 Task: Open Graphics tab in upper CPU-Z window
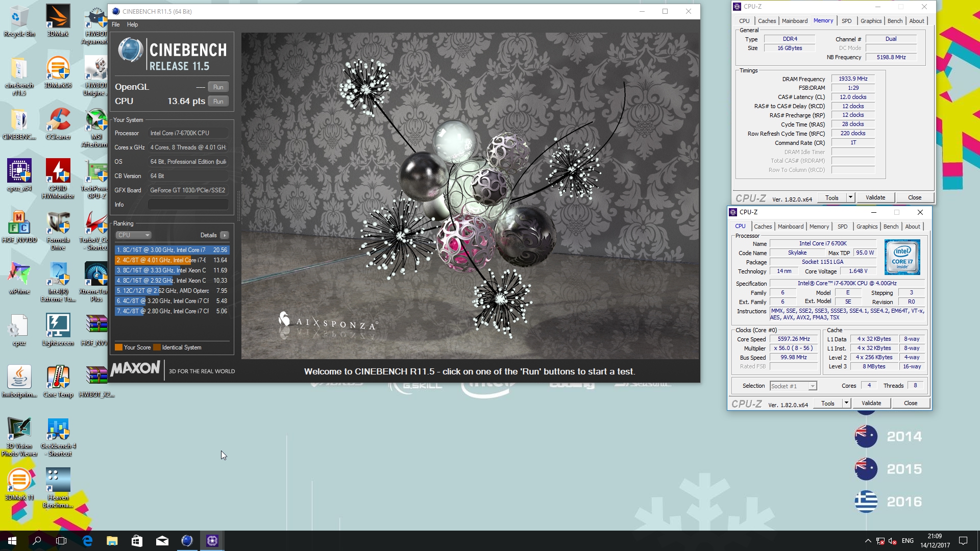coord(871,21)
